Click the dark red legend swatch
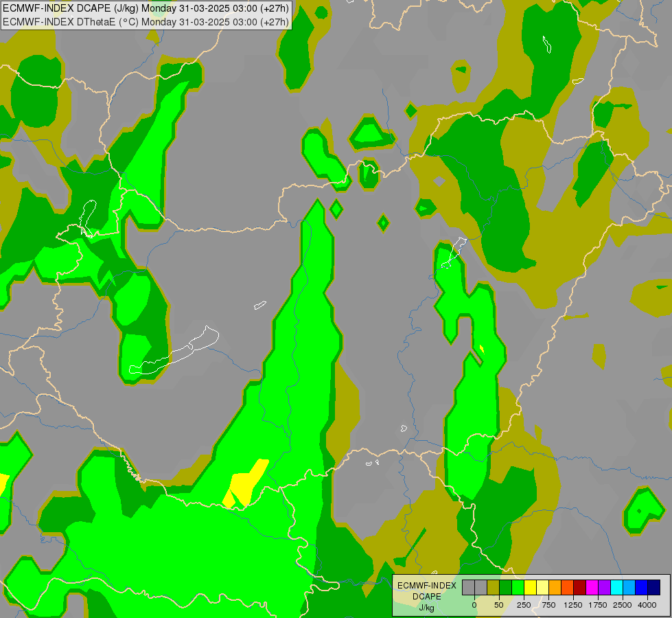The height and width of the screenshot is (618, 672). (580, 588)
